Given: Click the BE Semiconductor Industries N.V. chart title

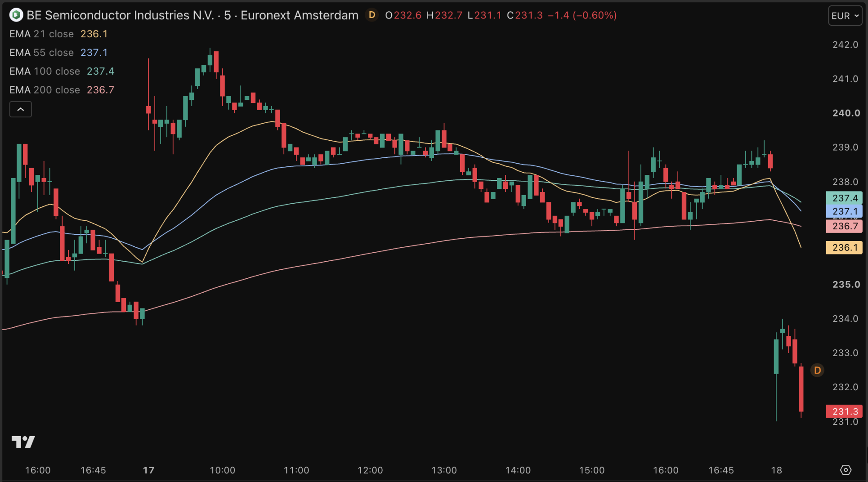Looking at the screenshot, I should (192, 15).
